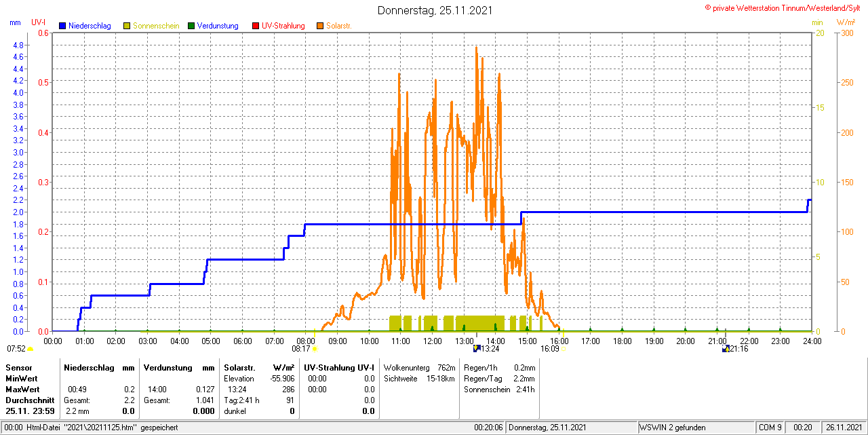The image size is (868, 435).
Task: Select the Solarstr. legend label
Action: pyautogui.click(x=338, y=26)
